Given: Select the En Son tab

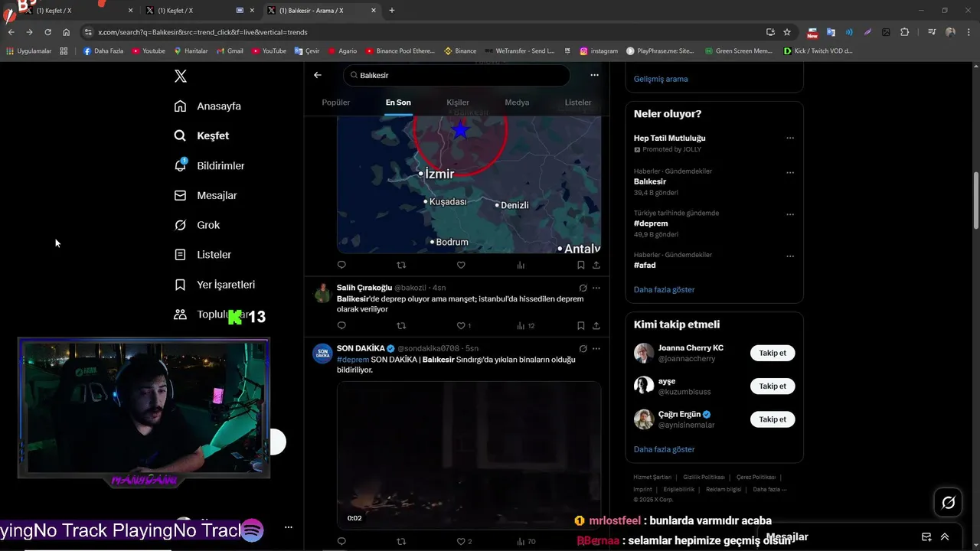Looking at the screenshot, I should click(x=398, y=103).
